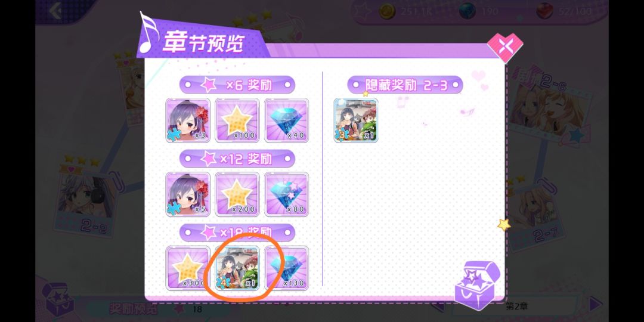Open the circled x1 photo card reward
Viewport: 644px width, 322px height.
[237, 268]
